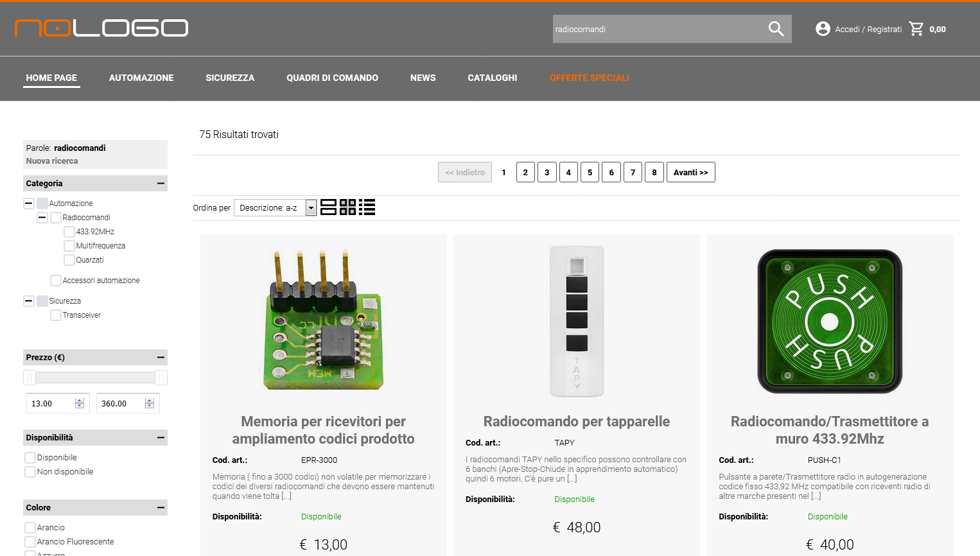This screenshot has height=556, width=980.
Task: Collapse the Prezzo filter panel
Action: (161, 358)
